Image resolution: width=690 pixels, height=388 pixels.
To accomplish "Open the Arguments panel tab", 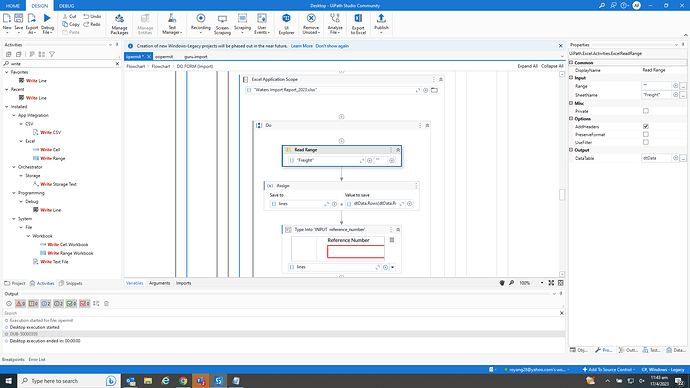I will click(159, 283).
